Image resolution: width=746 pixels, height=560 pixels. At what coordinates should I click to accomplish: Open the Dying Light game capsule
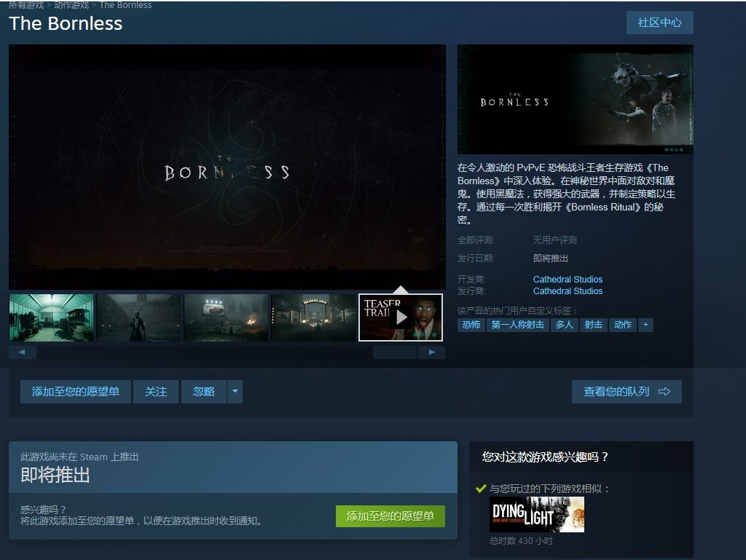537,514
